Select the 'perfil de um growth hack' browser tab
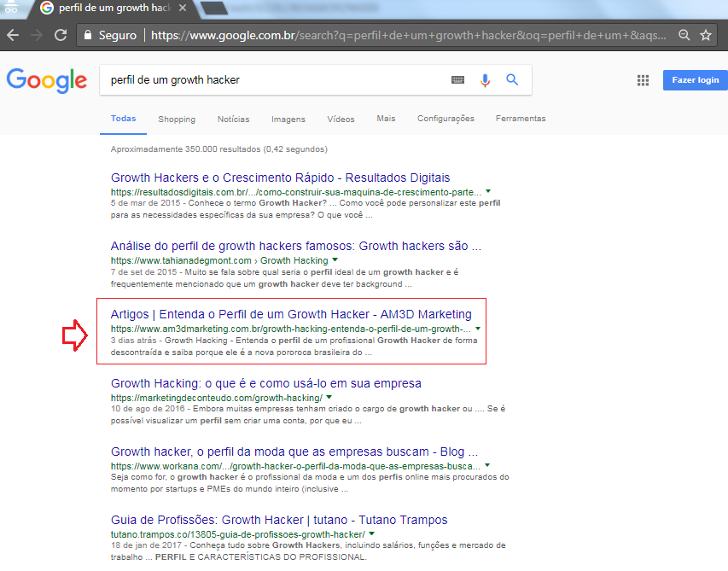 [x=112, y=8]
